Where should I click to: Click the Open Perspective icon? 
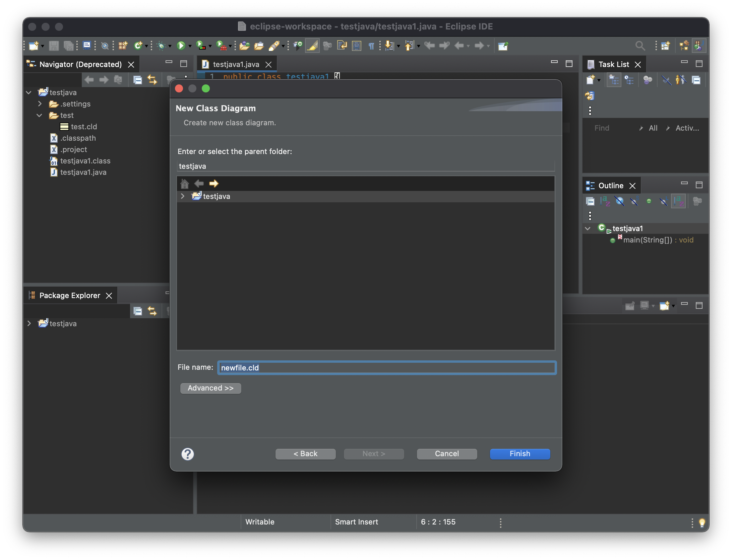pyautogui.click(x=665, y=46)
